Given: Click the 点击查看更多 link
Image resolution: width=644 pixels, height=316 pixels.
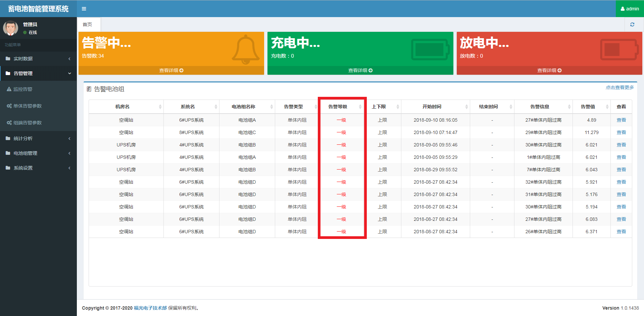Looking at the screenshot, I should (x=620, y=87).
